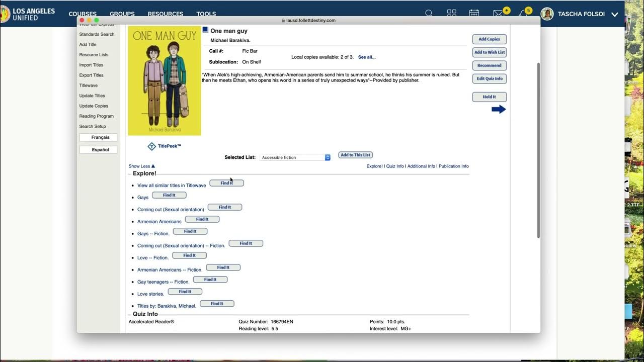Jump to Quiz Info section link
This screenshot has width=644, height=362.
(x=395, y=166)
